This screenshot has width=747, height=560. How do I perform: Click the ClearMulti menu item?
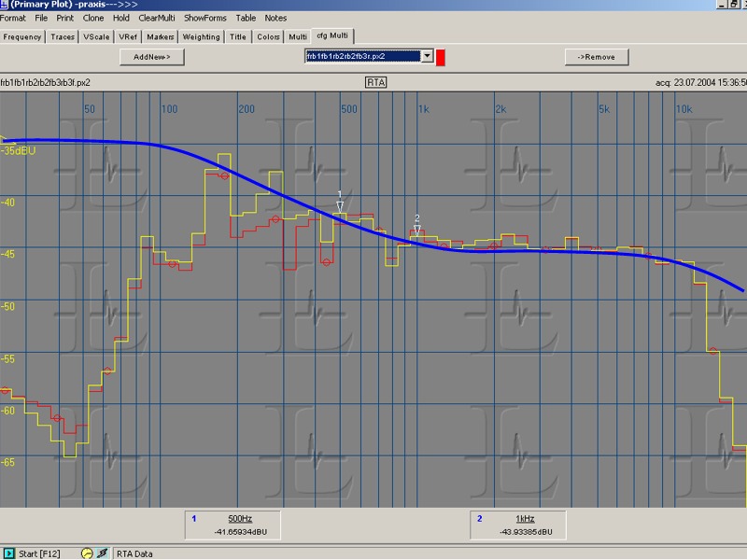click(156, 18)
